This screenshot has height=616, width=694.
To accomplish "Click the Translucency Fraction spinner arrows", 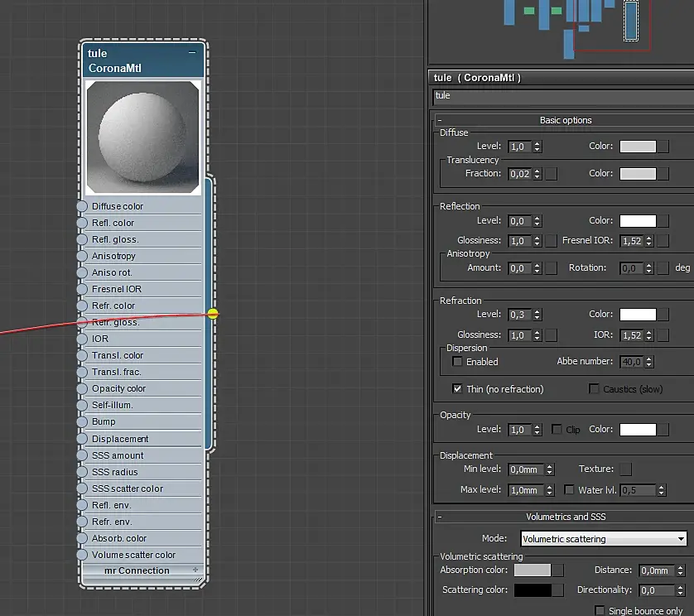I will 537,174.
